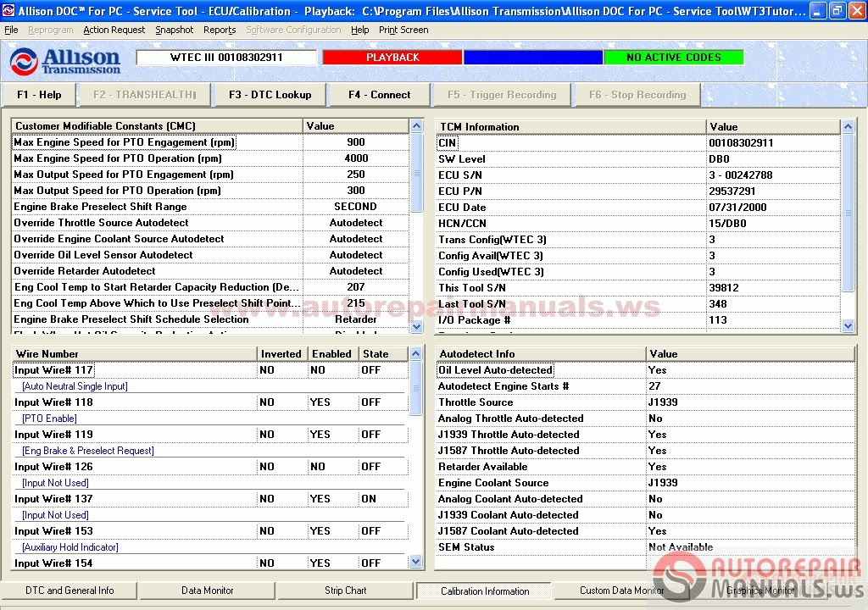Click the TCM Information column header

pyautogui.click(x=571, y=127)
